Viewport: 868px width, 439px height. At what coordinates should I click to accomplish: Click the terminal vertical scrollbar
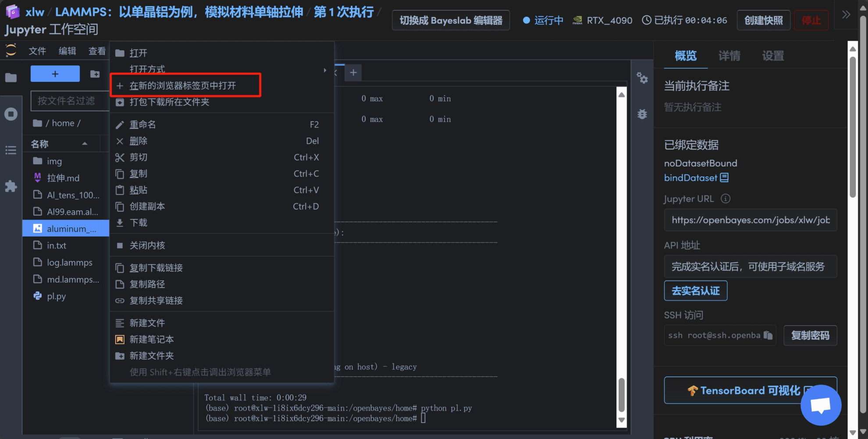[x=621, y=394]
